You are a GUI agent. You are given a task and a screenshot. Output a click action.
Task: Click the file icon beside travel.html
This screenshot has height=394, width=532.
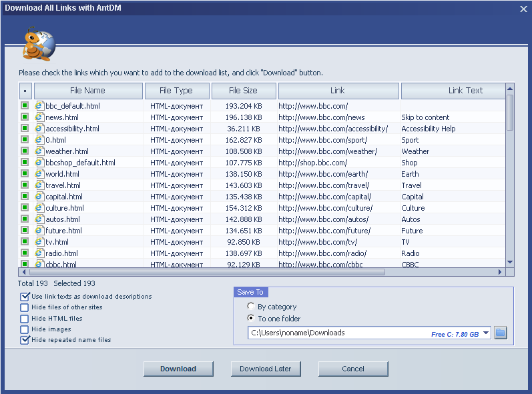[x=39, y=185]
